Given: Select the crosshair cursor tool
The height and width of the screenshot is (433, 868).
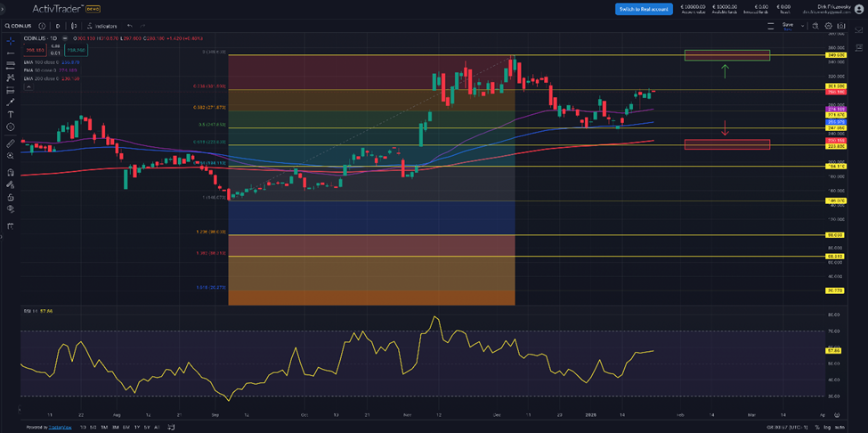Looking at the screenshot, I should pos(11,41).
